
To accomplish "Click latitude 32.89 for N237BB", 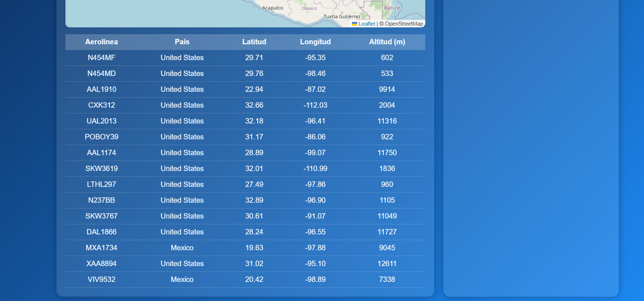I will coord(254,200).
